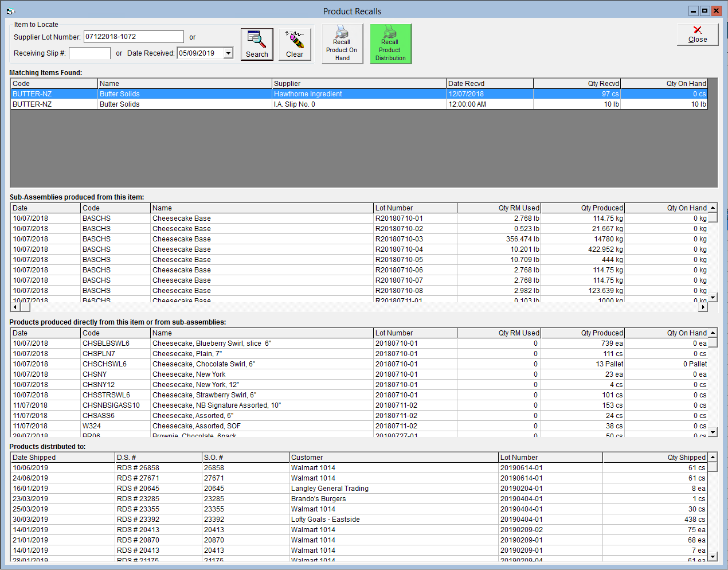The height and width of the screenshot is (570, 728).
Task: Select the W324 product row
Action: click(359, 426)
